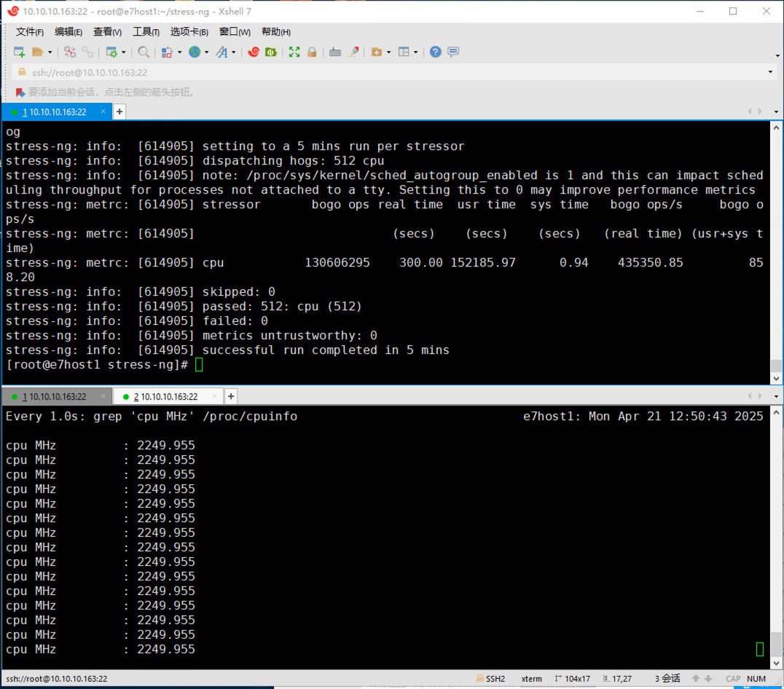Image resolution: width=784 pixels, height=689 pixels.
Task: Open session properties gear icon
Action: [111, 52]
